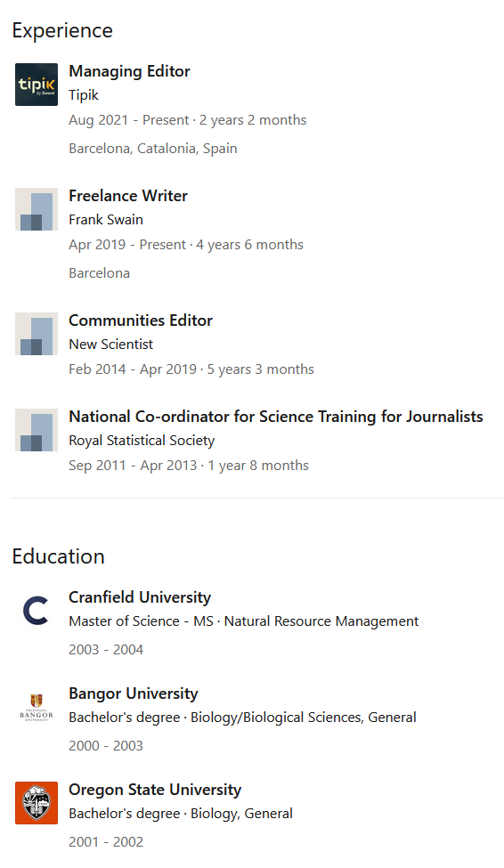
Task: Click the Bangor University school name
Action: click(134, 694)
